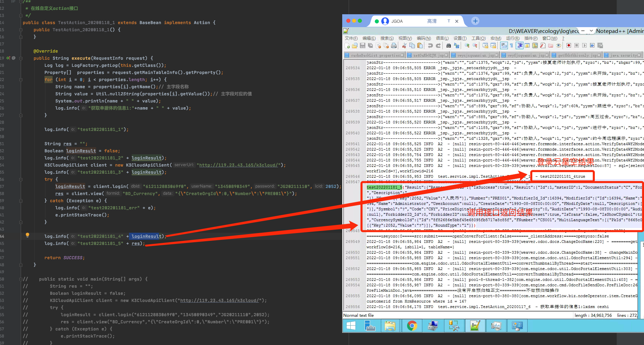Viewport: 644px width, 345px height.
Task: Open the 文件(F) menu
Action: [351, 38]
